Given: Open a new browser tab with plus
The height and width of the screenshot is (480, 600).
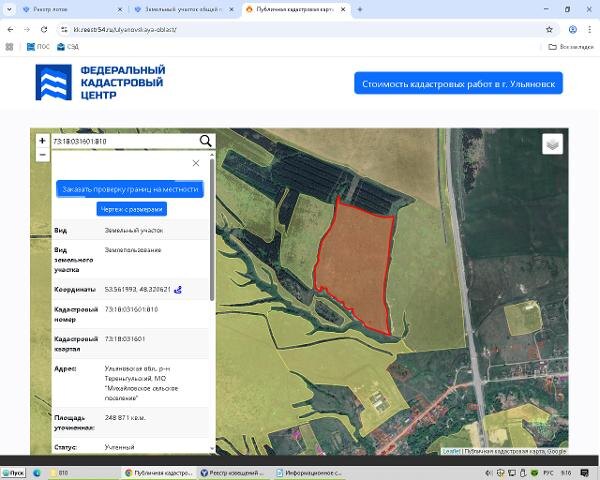Looking at the screenshot, I should 360,9.
